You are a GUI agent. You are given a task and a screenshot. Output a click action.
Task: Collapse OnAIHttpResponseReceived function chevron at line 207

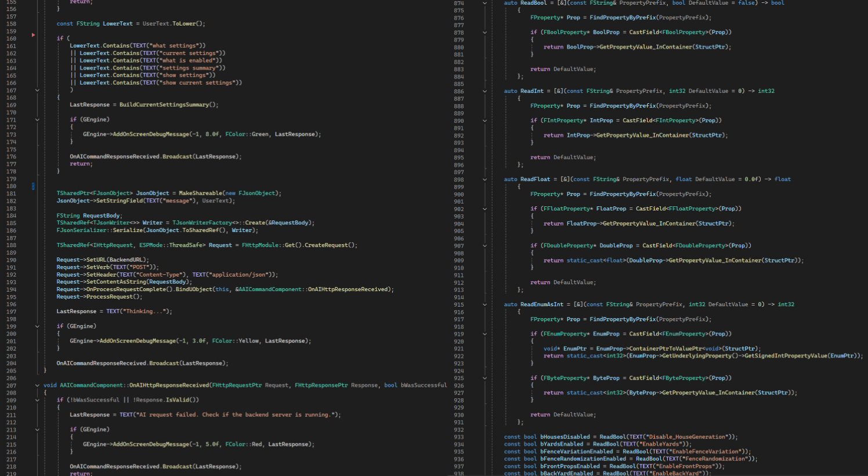pos(37,386)
